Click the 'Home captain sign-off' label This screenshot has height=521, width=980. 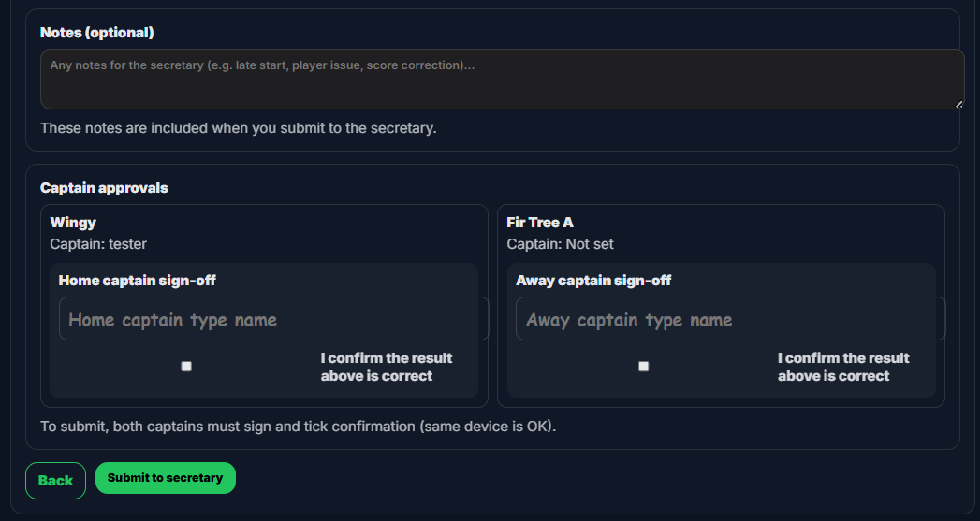tap(138, 281)
